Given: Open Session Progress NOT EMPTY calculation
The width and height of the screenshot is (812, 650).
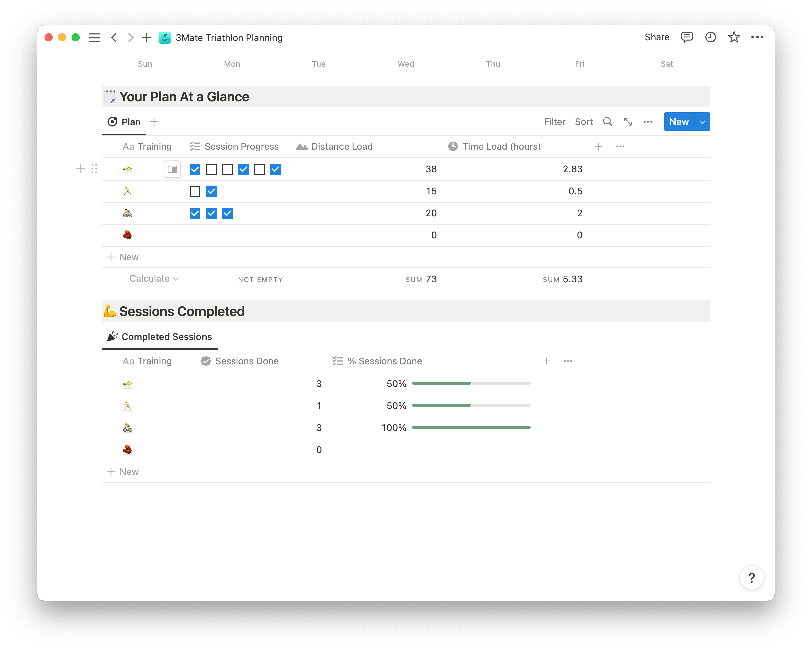Looking at the screenshot, I should [260, 279].
